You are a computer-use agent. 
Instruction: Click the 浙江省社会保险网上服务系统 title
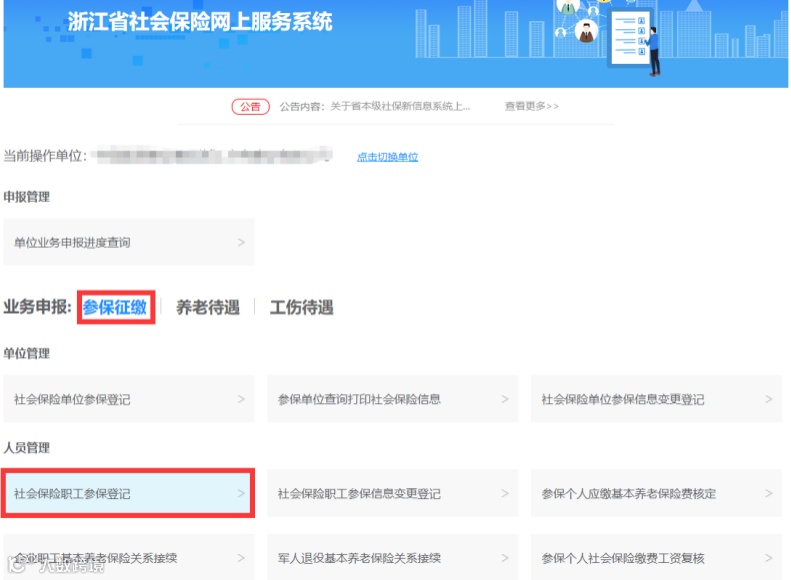[200, 22]
